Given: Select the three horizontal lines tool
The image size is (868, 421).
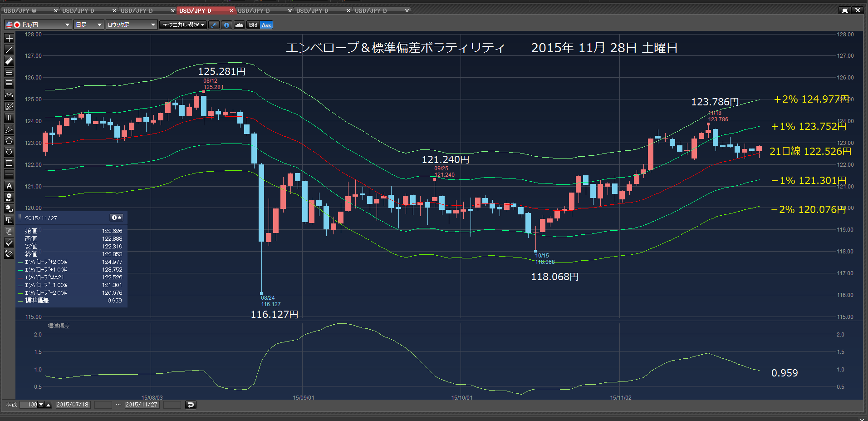Looking at the screenshot, I should click(x=9, y=72).
